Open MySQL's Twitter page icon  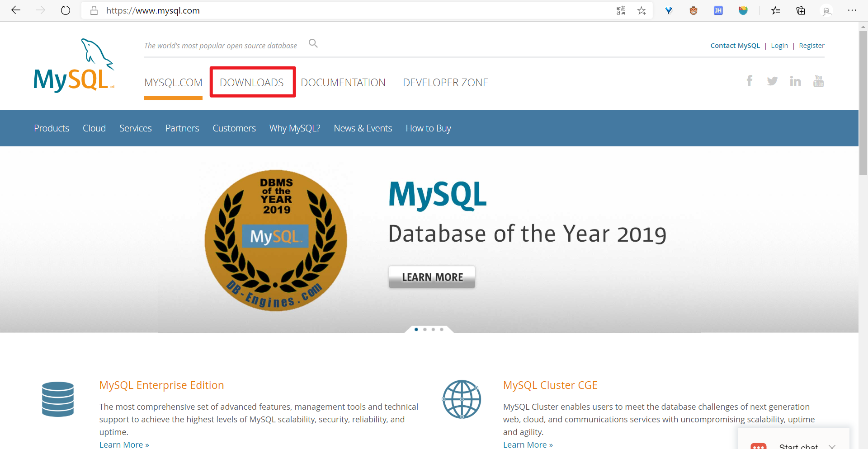tap(772, 81)
